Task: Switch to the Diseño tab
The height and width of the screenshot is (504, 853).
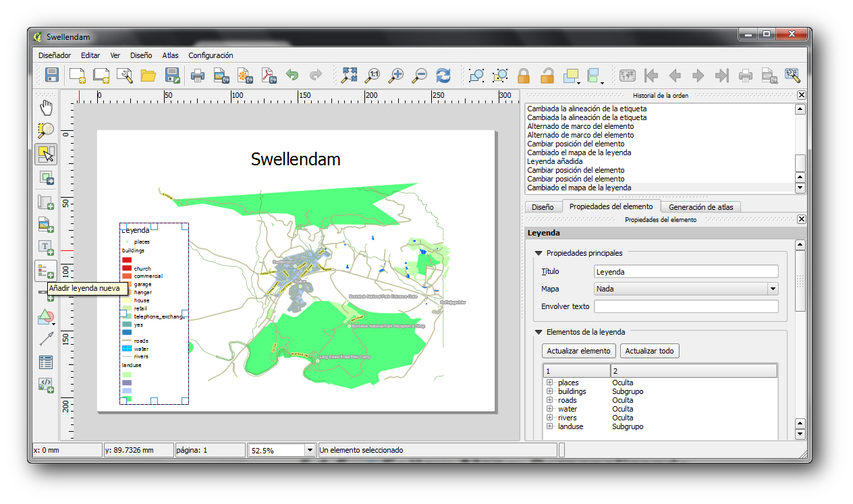Action: (543, 207)
